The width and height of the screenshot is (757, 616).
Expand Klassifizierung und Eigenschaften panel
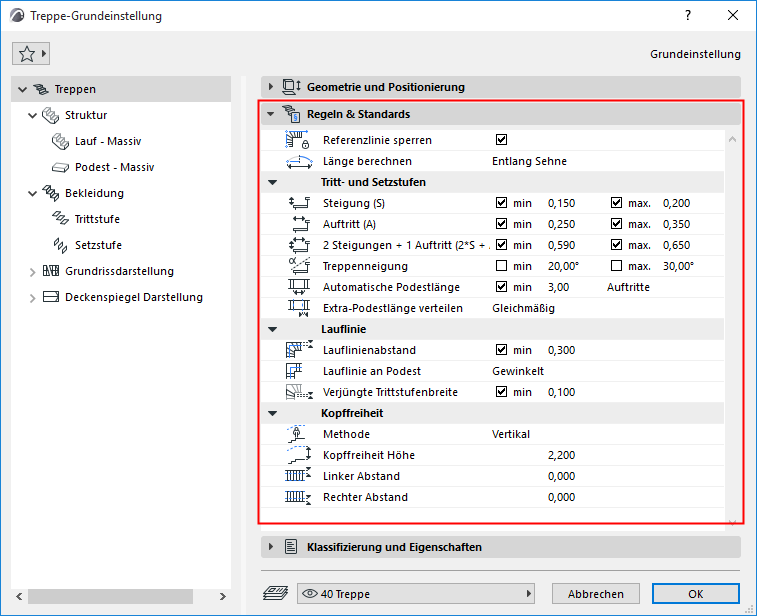point(271,547)
